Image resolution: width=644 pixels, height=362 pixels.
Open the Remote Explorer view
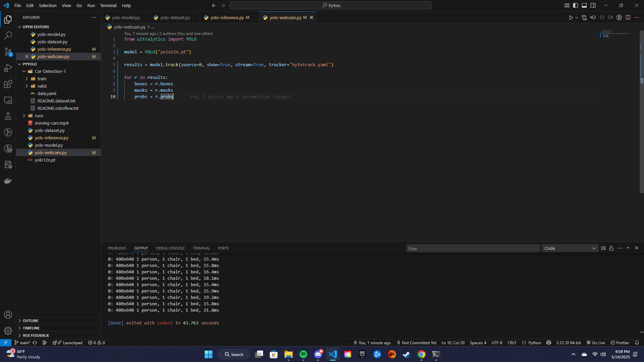click(x=8, y=100)
